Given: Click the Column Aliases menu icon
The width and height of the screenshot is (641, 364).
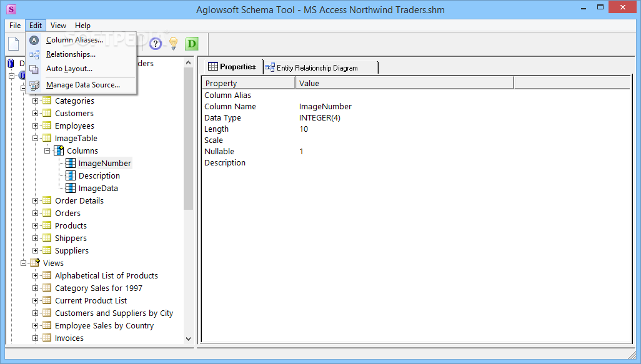Looking at the screenshot, I should [x=34, y=40].
